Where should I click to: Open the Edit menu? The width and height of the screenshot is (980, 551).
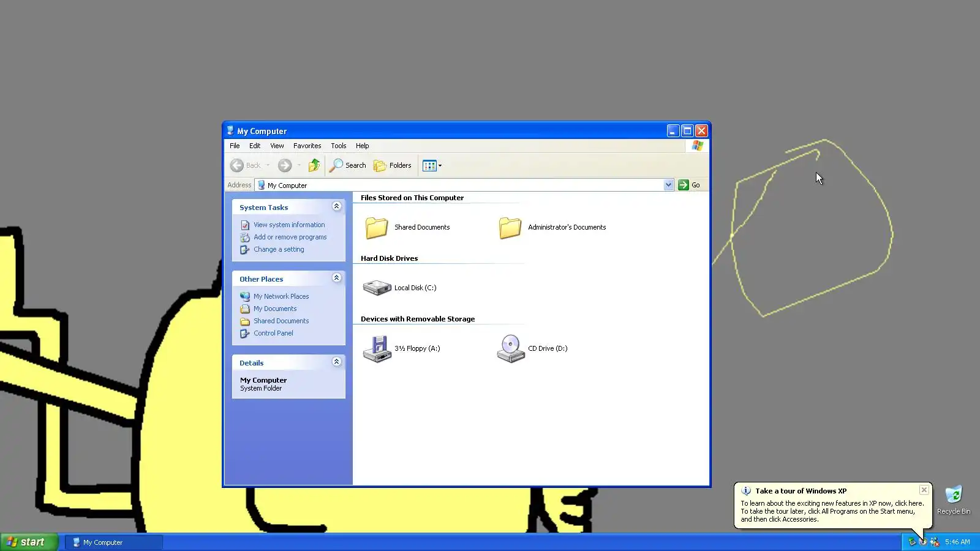point(255,146)
